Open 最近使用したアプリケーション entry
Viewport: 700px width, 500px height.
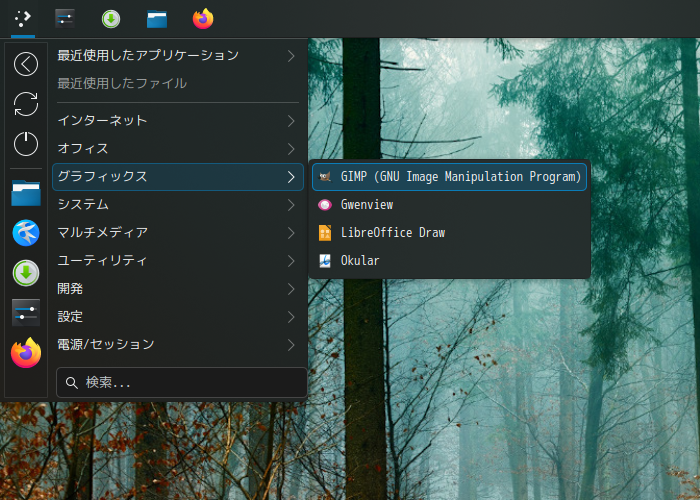[178, 56]
